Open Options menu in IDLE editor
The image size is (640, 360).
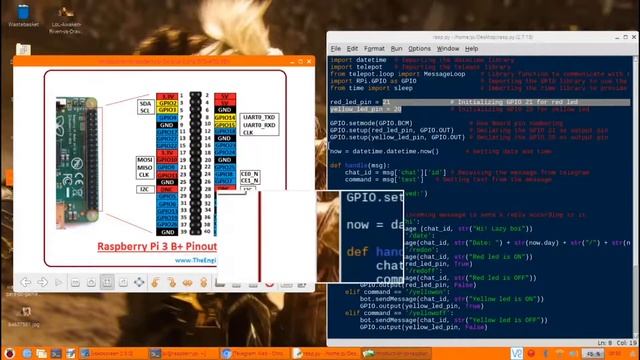(419, 49)
